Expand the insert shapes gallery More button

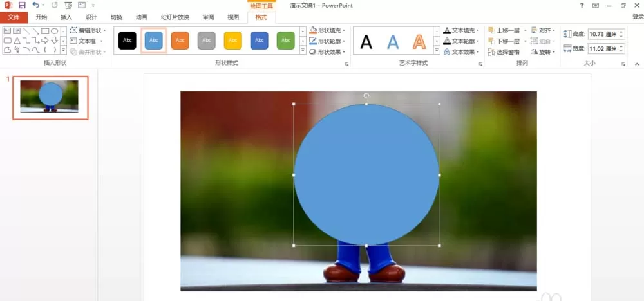pos(63,50)
